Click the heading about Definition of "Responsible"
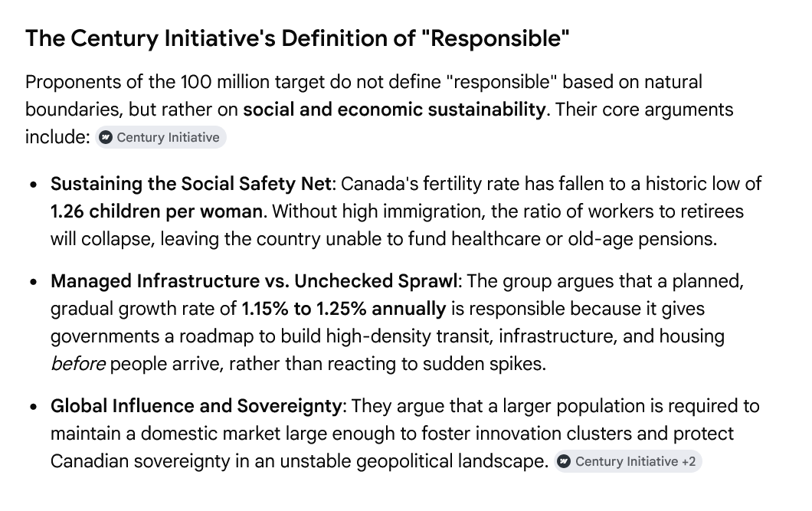The height and width of the screenshot is (511, 812). (x=297, y=38)
